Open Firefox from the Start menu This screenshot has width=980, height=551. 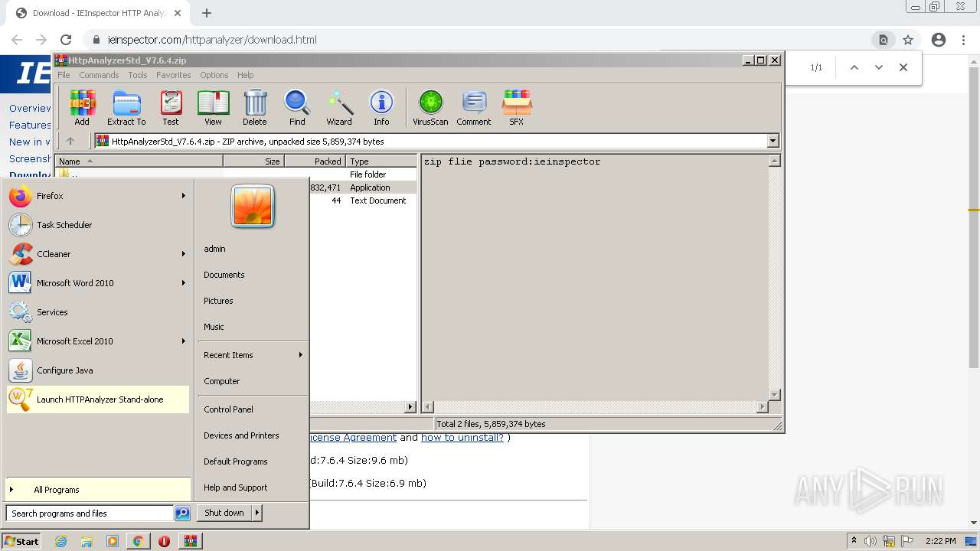[x=97, y=196]
